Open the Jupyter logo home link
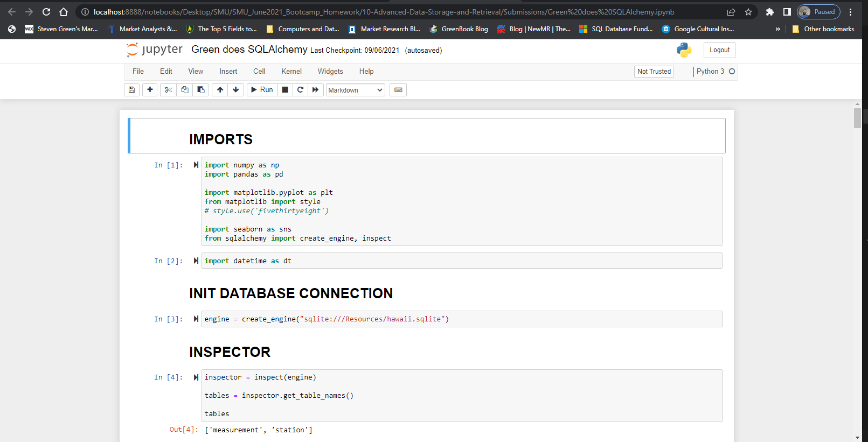 (x=155, y=50)
